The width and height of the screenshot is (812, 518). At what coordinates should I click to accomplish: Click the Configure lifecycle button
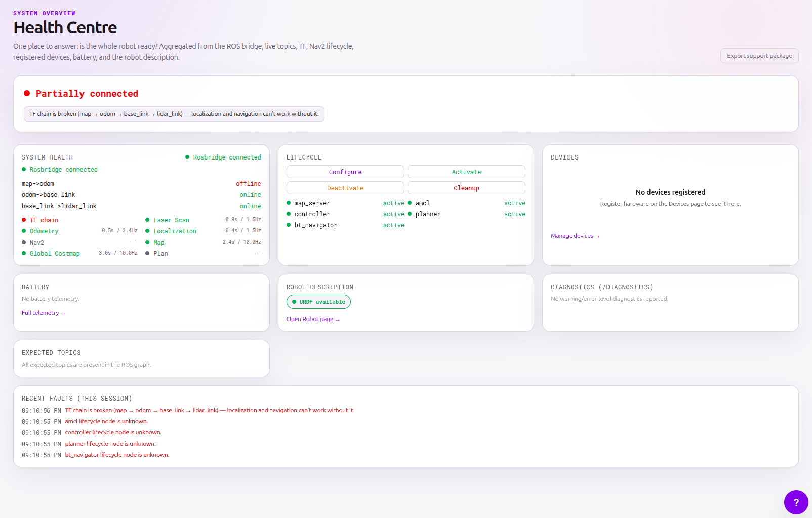tap(345, 172)
